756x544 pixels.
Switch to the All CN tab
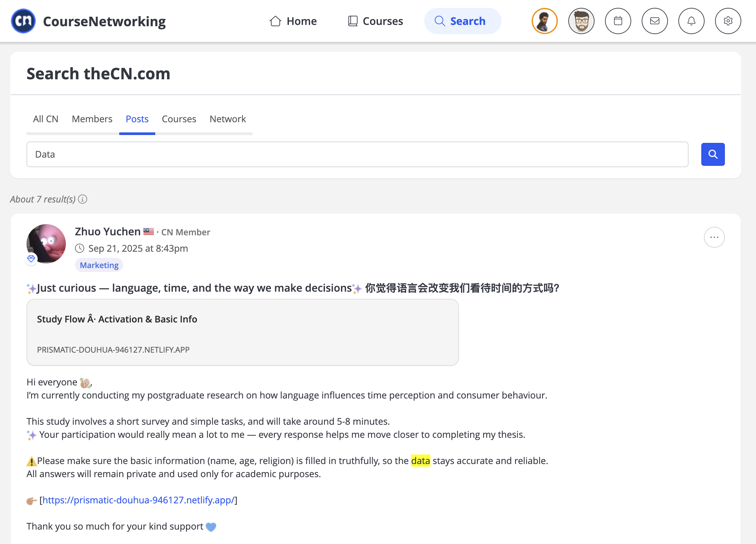[46, 119]
